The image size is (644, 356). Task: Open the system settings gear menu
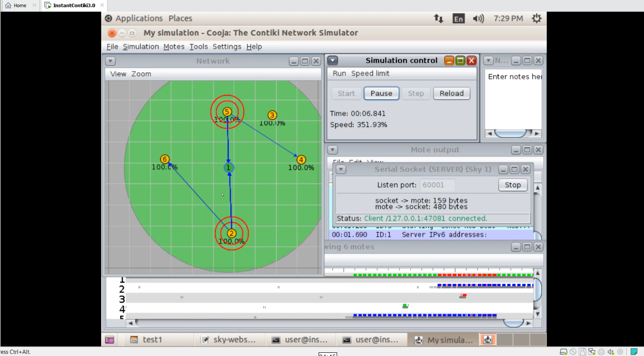click(536, 19)
